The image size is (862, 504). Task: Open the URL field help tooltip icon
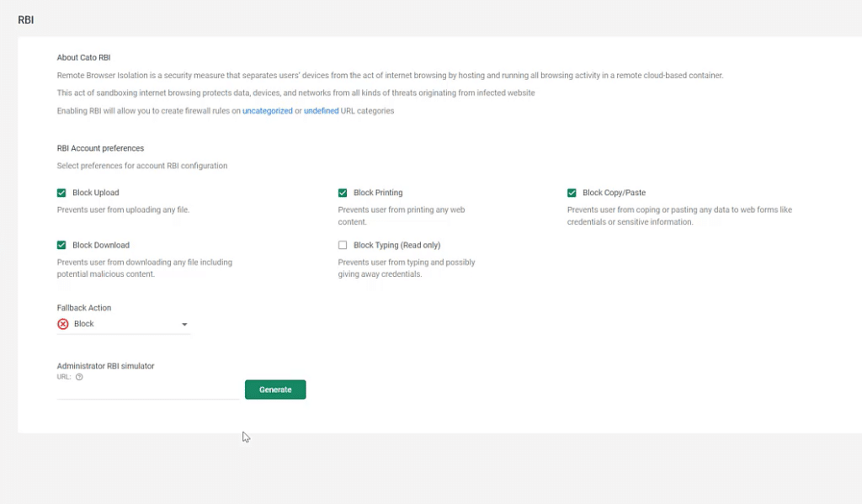pos(79,376)
